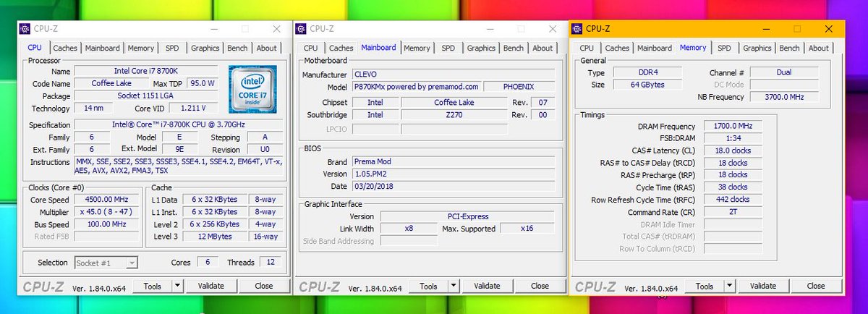The width and height of the screenshot is (868, 314).
Task: Open the Memory tab in the left CPU-Z window
Action: point(141,48)
